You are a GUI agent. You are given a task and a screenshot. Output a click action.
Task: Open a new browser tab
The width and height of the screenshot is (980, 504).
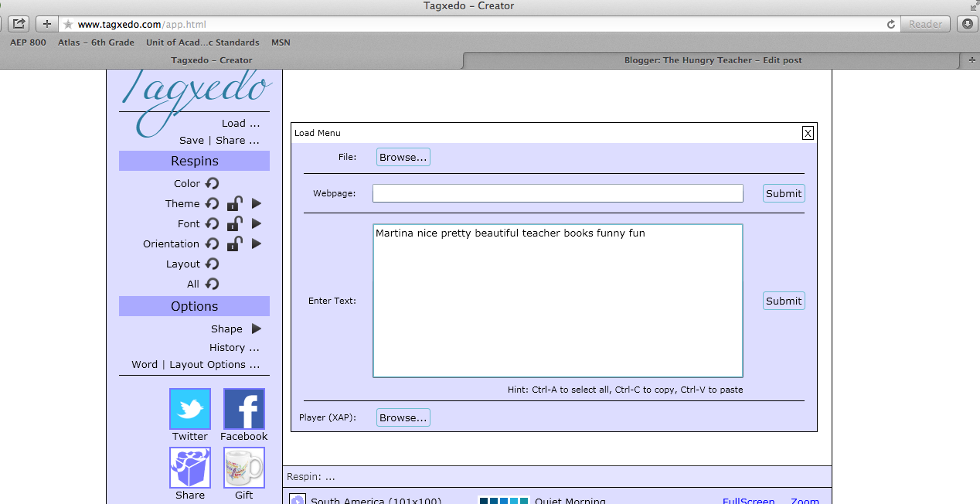(x=971, y=60)
